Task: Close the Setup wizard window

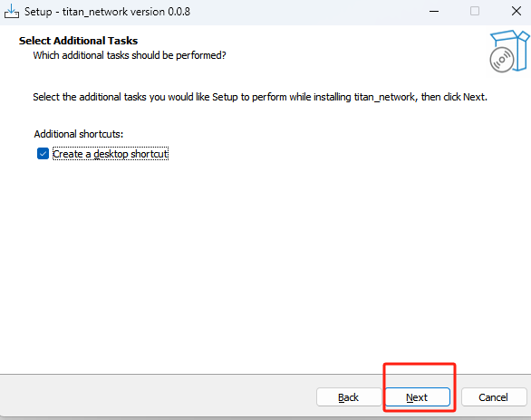Action: click(517, 11)
